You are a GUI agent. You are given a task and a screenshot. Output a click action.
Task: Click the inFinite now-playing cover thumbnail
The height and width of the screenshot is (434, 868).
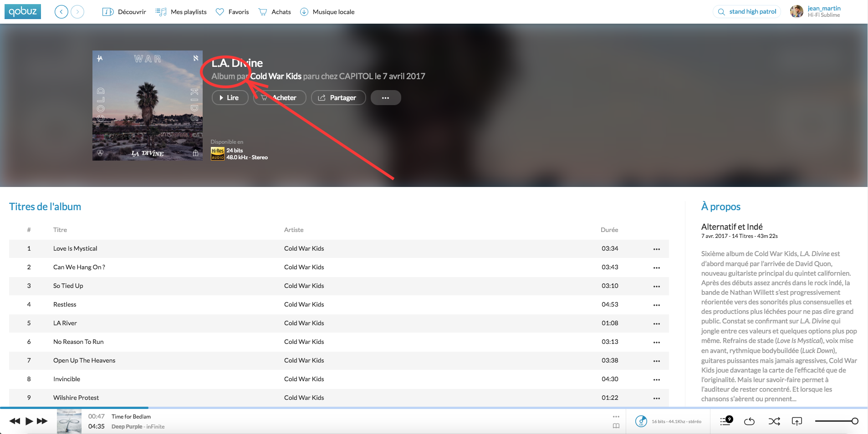click(x=69, y=421)
